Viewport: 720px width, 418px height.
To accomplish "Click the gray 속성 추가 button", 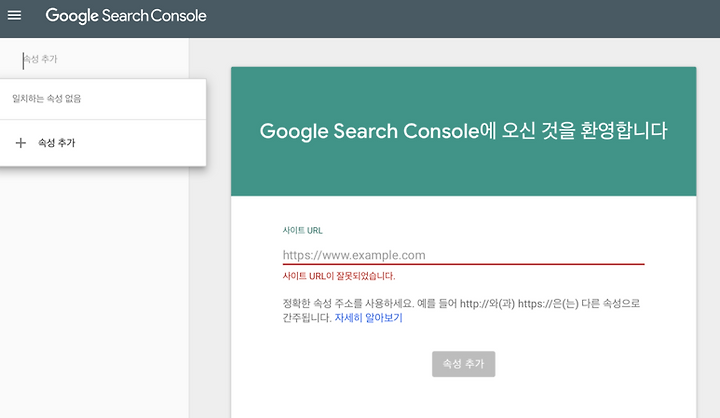I will tap(463, 364).
